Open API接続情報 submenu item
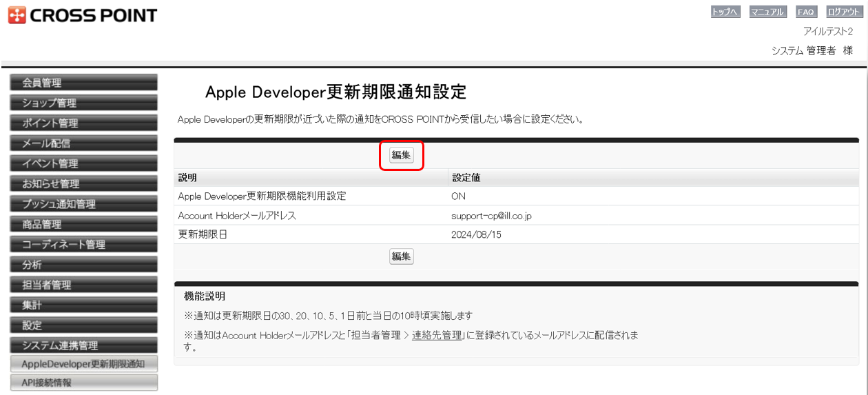The width and height of the screenshot is (868, 395). click(x=84, y=383)
